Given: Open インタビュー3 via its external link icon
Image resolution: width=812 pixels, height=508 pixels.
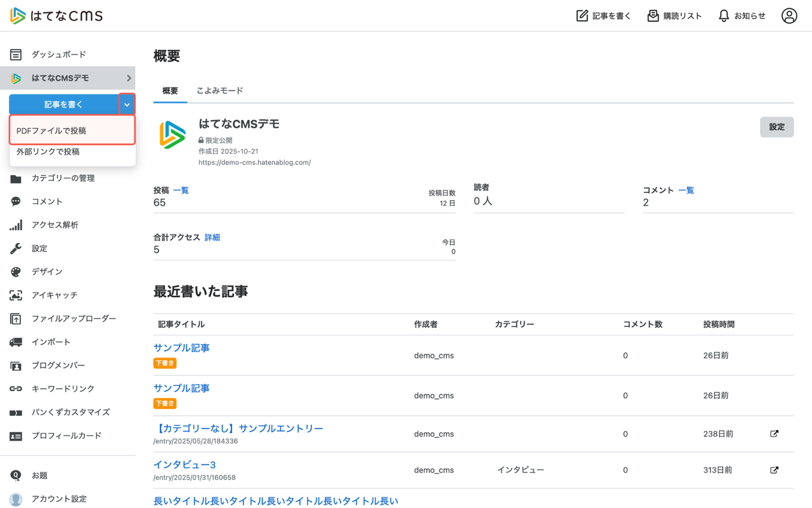Looking at the screenshot, I should point(774,469).
